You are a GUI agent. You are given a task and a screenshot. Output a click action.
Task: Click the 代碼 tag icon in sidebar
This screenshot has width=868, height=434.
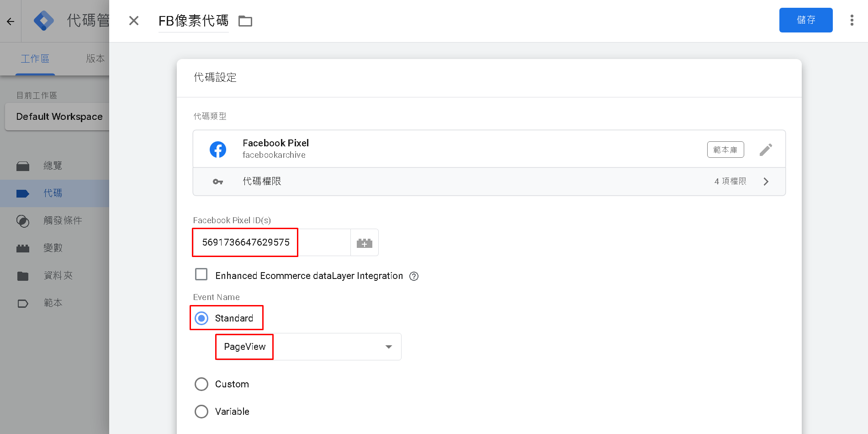pos(23,193)
